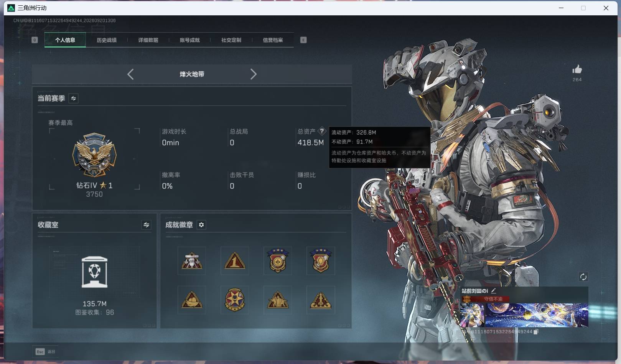The image size is (621, 364).
Task: Click the space-themed player banner
Action: coord(537,315)
